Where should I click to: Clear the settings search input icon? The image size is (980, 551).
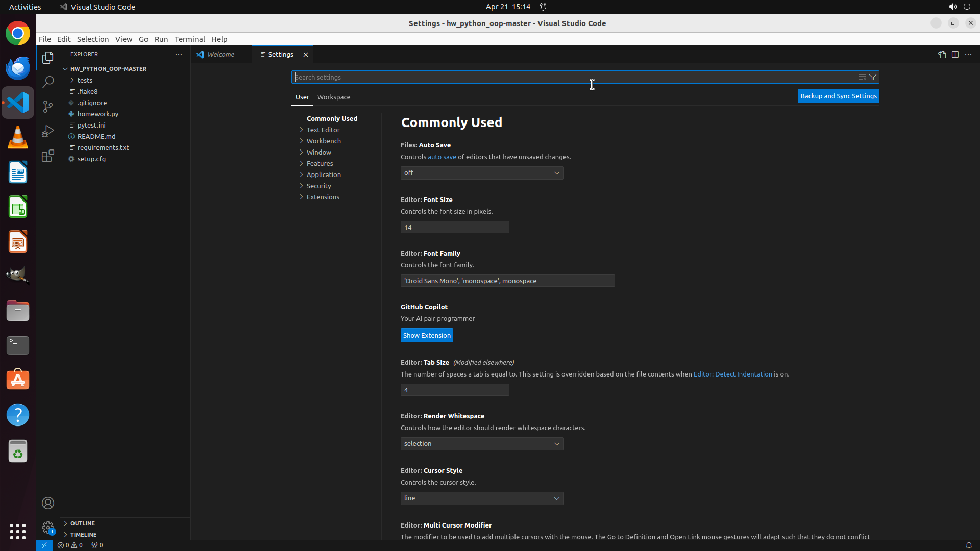pyautogui.click(x=862, y=77)
